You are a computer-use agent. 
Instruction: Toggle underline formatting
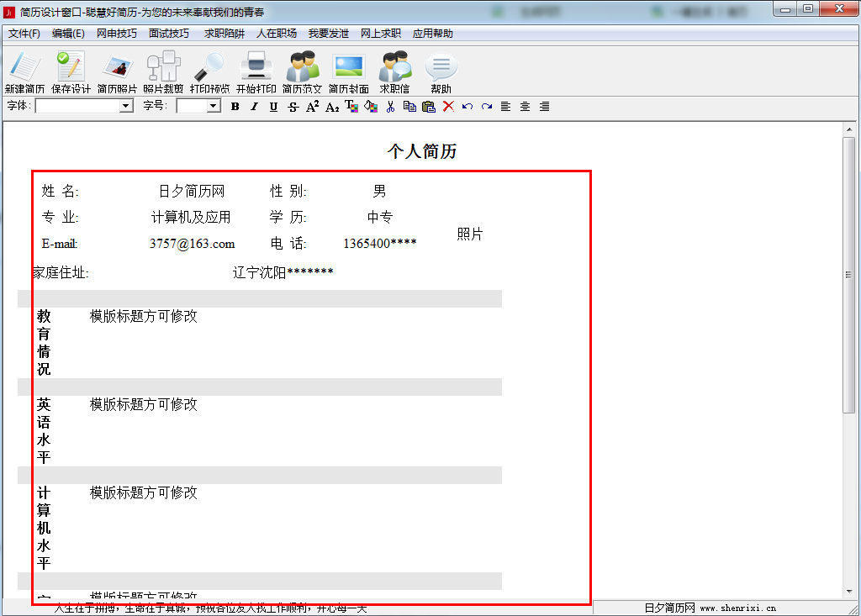(x=273, y=107)
